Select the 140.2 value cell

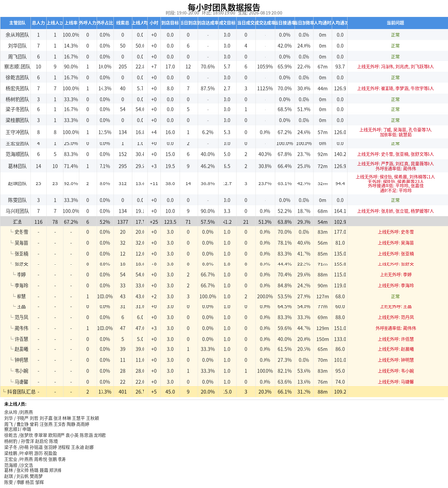pyautogui.click(x=340, y=154)
